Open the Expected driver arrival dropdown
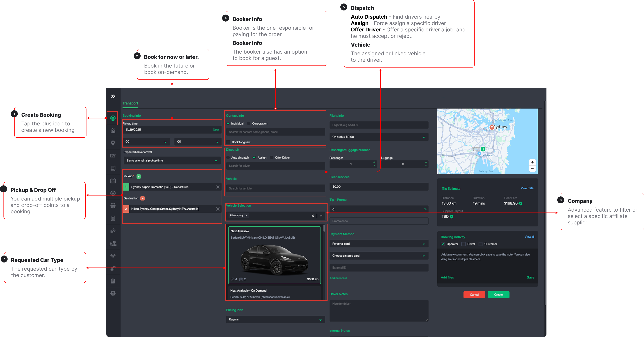Screen dimensions: 644x337 [x=172, y=161]
